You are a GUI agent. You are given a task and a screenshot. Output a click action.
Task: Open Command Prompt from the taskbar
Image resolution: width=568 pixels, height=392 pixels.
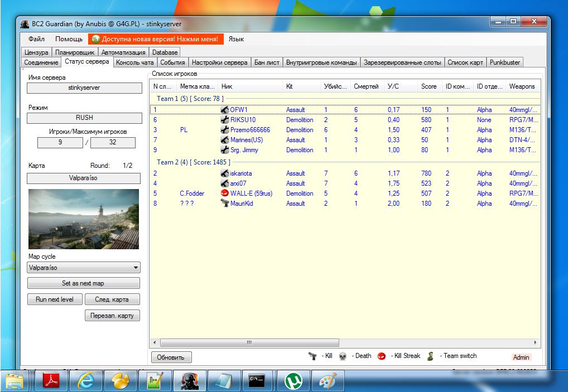(x=256, y=381)
